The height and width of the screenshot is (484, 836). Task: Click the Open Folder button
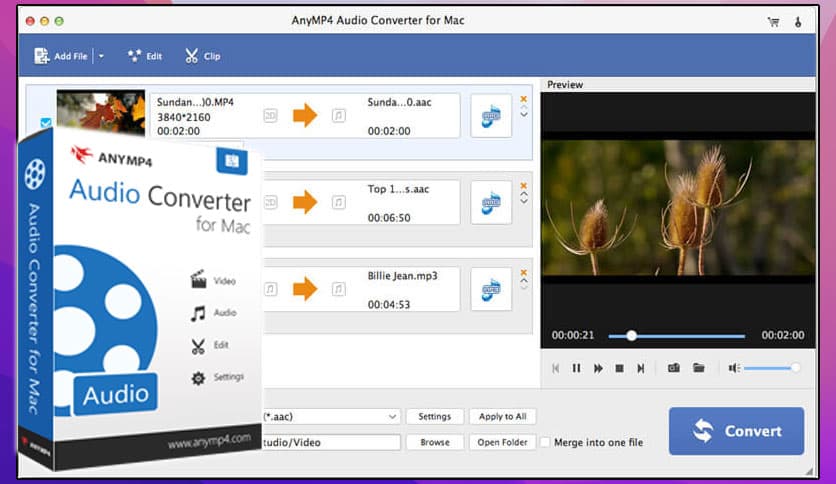(x=503, y=442)
